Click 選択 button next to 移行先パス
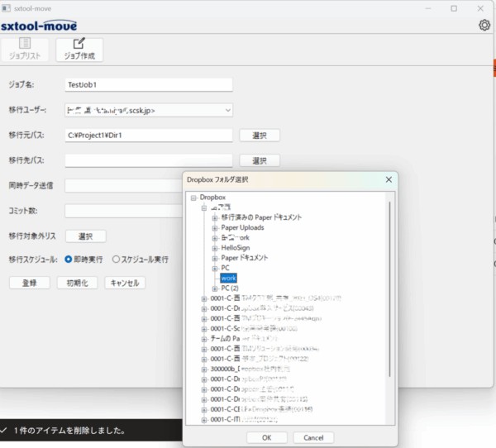Viewport: 496px width, 448px height. pyautogui.click(x=260, y=160)
